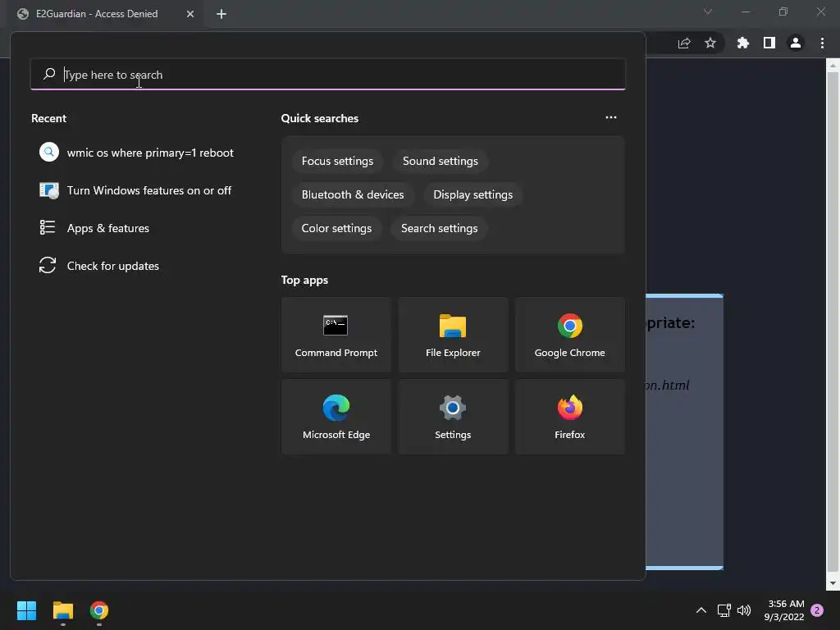Open Command Prompt from Top apps
This screenshot has width=840, height=630.
tap(336, 335)
